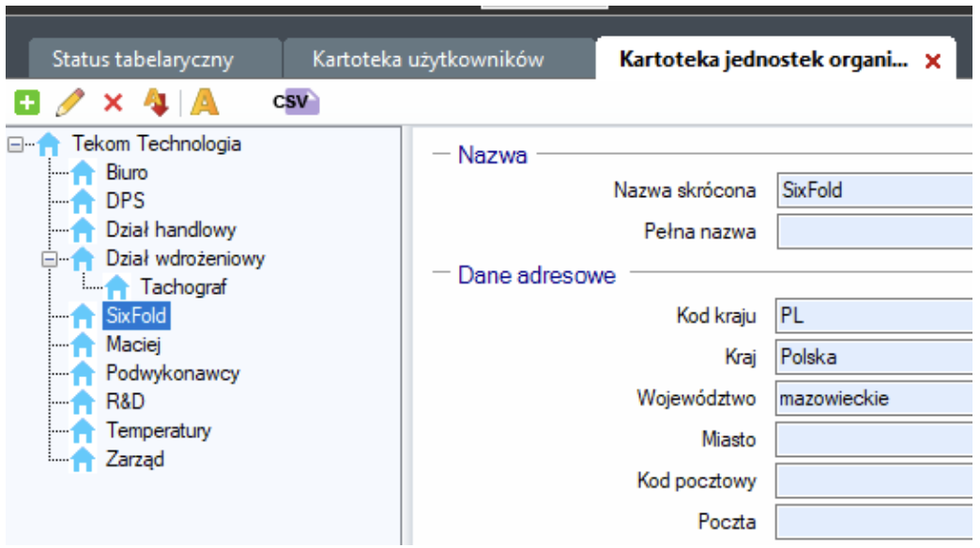980x548 pixels.
Task: Click house icon beside Tachograf
Action: [x=117, y=287]
